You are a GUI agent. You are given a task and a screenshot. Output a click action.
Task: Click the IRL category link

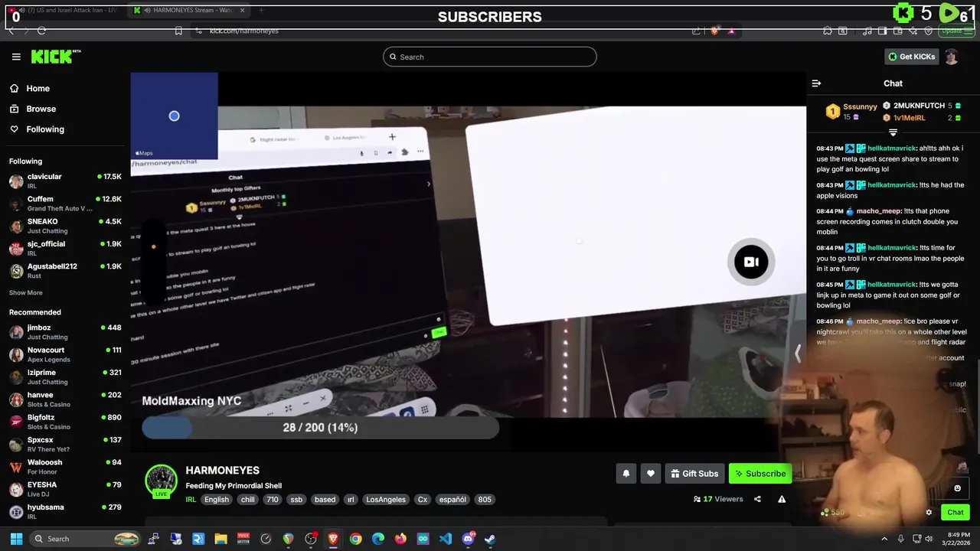pyautogui.click(x=191, y=500)
